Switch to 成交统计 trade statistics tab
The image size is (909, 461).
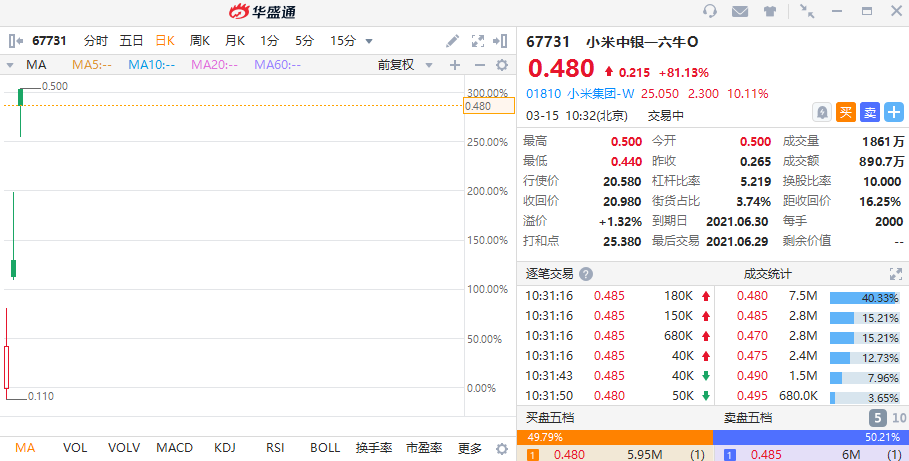768,274
